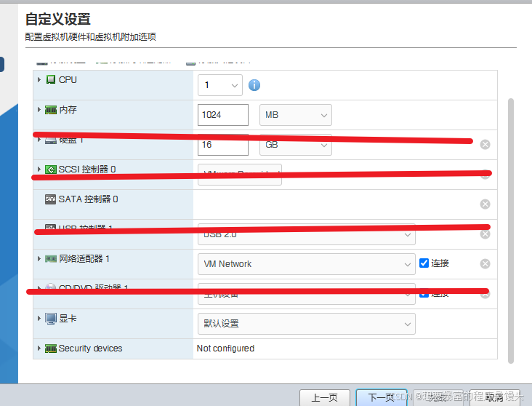
Task: Expand the 网络适配器 1 row
Action: pyautogui.click(x=39, y=258)
